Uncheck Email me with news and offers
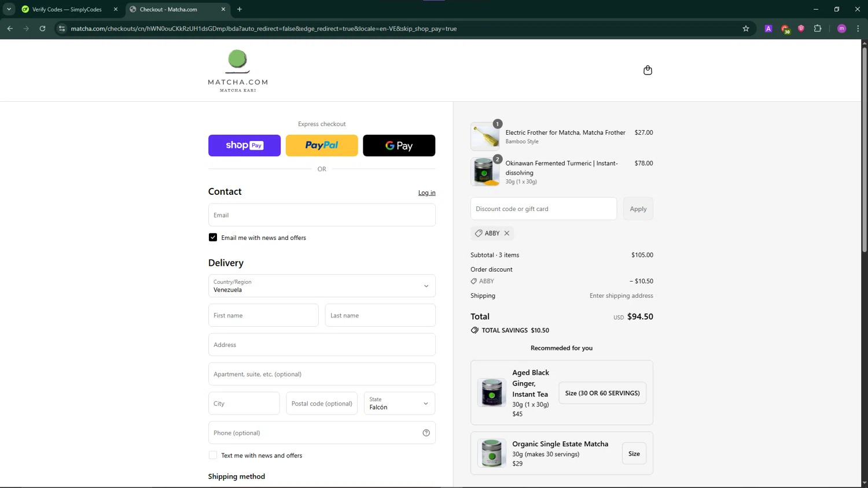 213,238
